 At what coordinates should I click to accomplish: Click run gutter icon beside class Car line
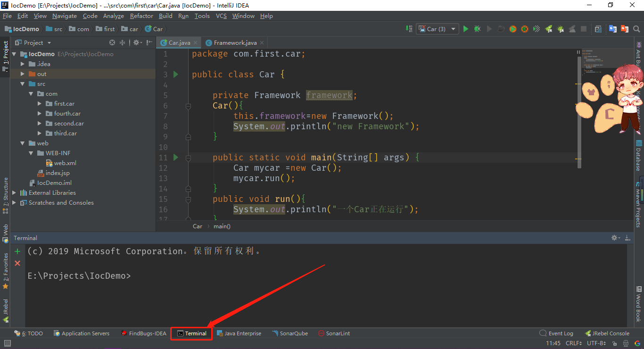click(x=176, y=74)
